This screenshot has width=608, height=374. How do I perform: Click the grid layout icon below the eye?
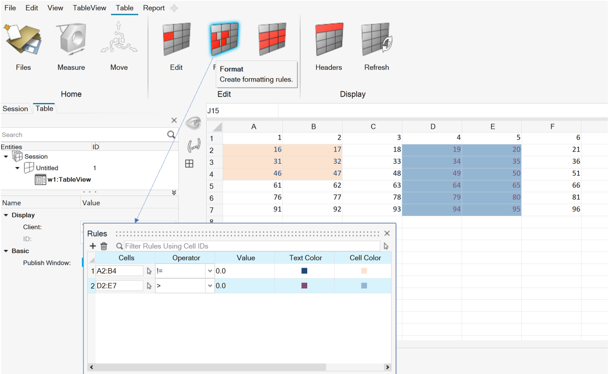[189, 164]
